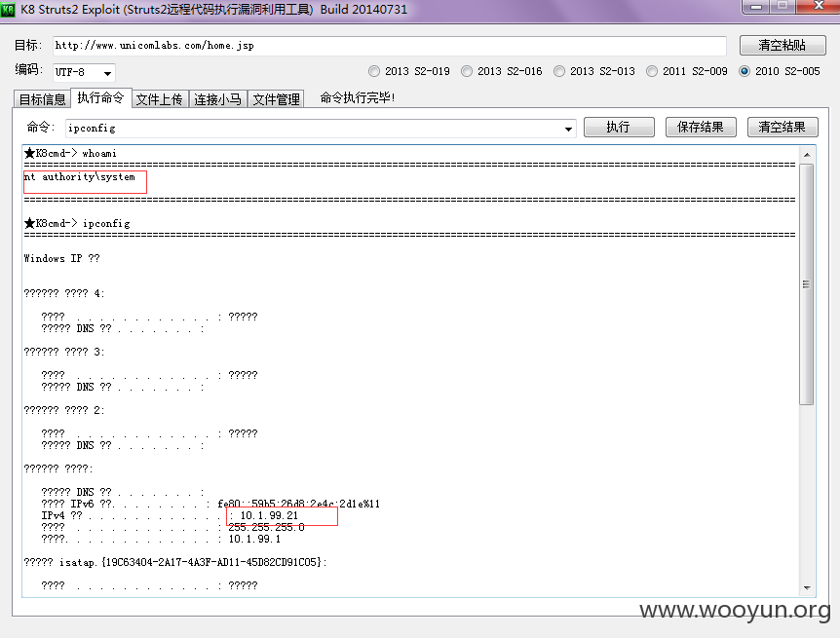Select the 2010 S2-005 exploit option

[x=780, y=71]
